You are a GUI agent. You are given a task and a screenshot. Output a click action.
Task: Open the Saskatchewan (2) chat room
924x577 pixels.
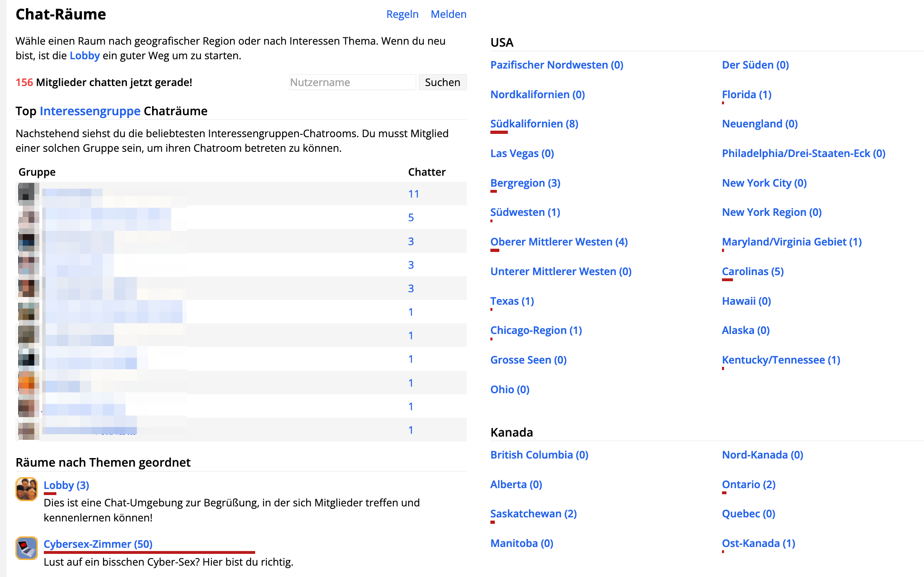click(533, 514)
